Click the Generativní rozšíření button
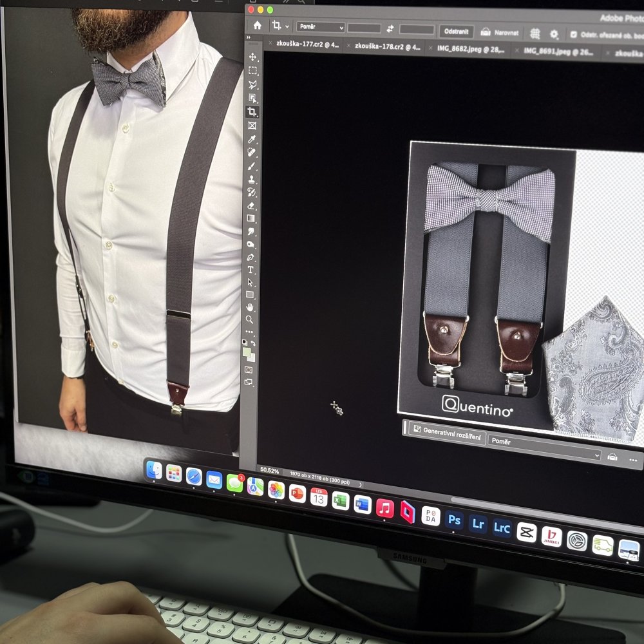The height and width of the screenshot is (644, 644). 448,428
